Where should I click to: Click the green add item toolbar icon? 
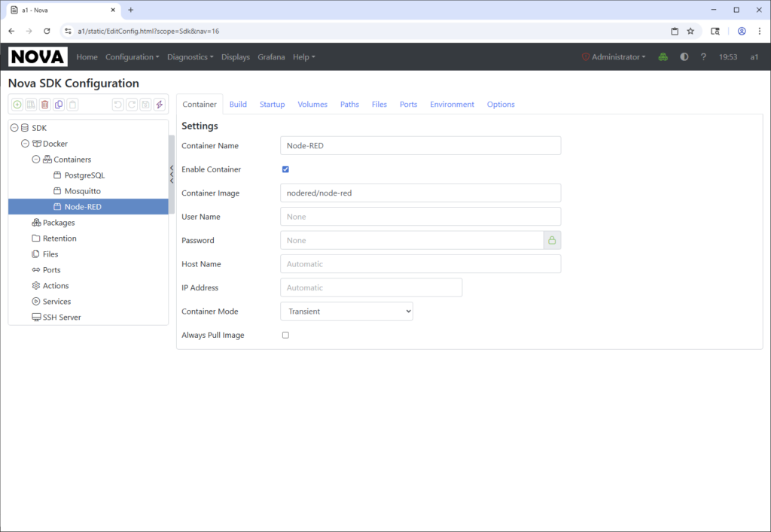pyautogui.click(x=17, y=105)
